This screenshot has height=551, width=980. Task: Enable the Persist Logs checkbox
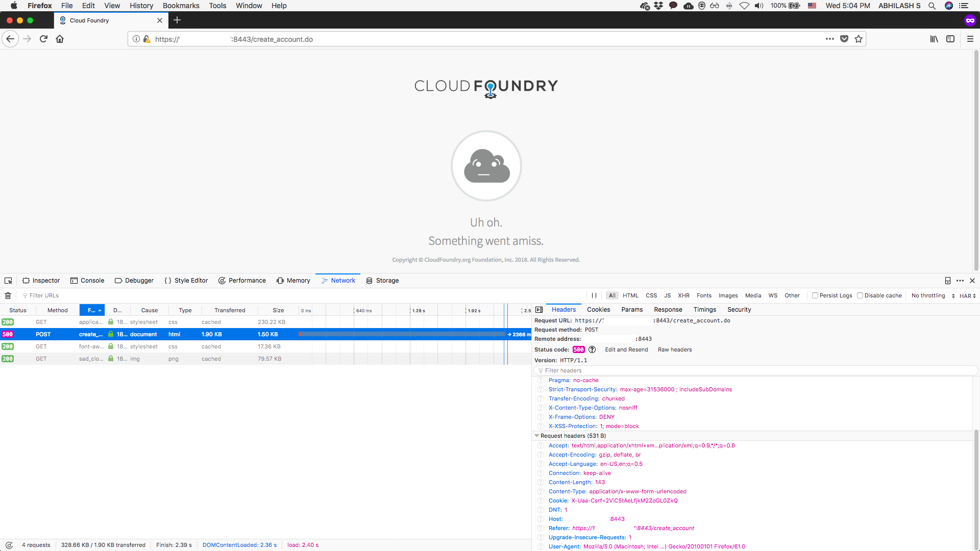(x=816, y=295)
